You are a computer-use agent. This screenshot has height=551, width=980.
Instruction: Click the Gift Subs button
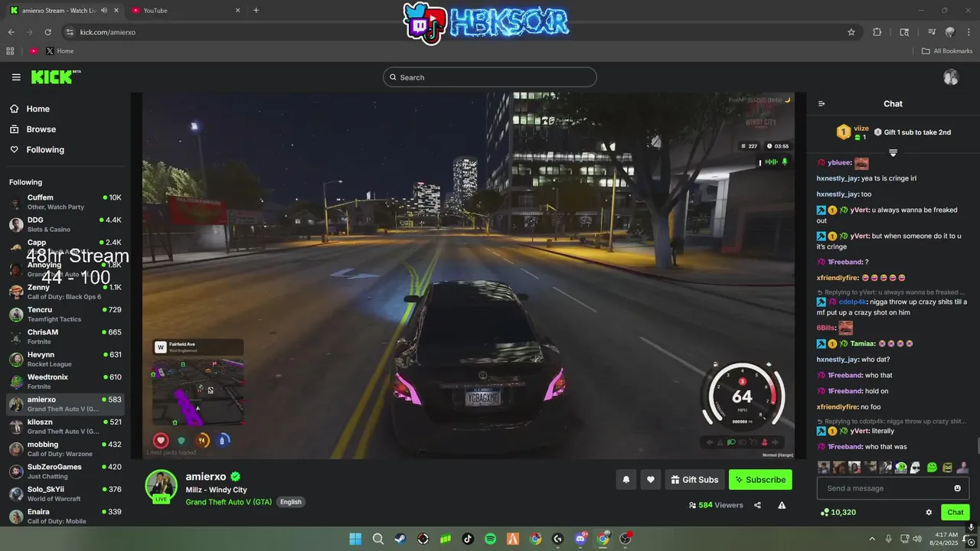click(694, 480)
